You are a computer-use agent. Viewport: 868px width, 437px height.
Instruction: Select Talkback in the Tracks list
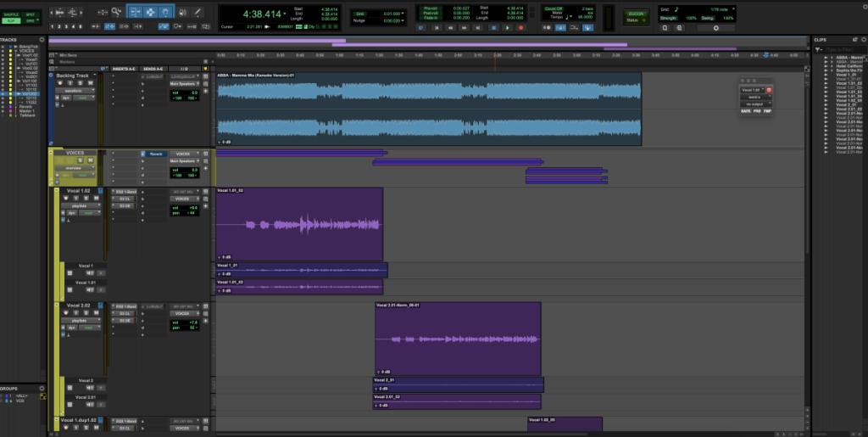[26, 115]
